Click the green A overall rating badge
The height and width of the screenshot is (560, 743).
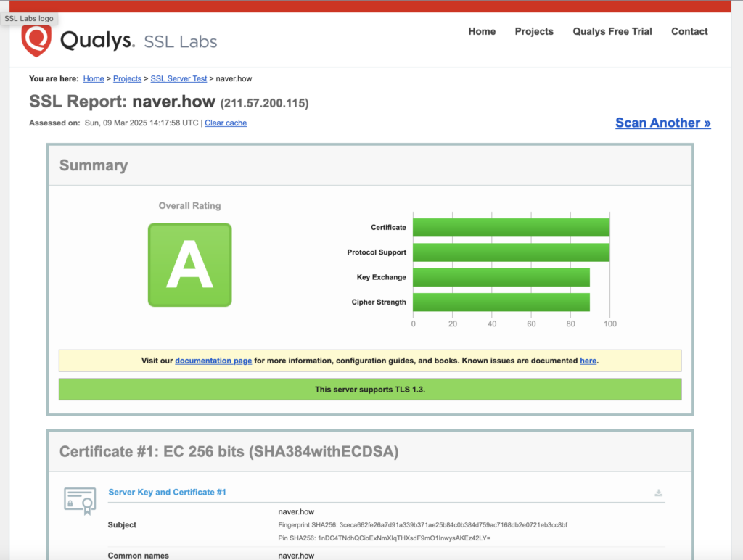click(189, 265)
